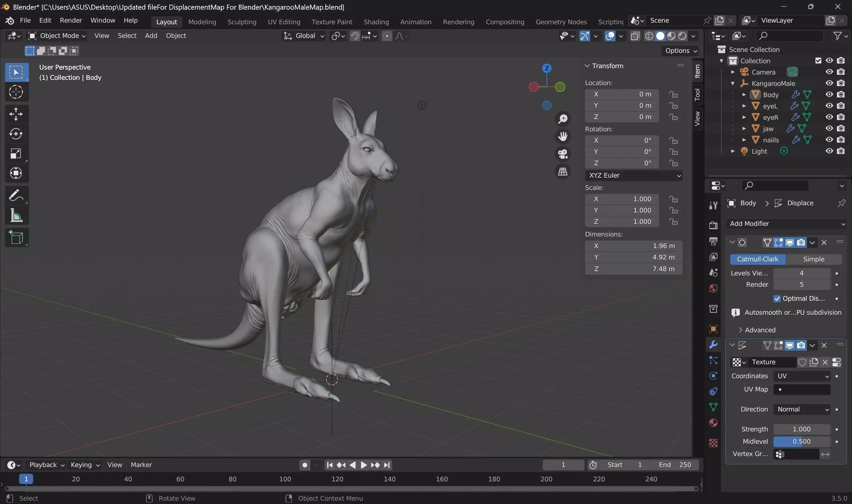Open the File menu
Image resolution: width=852 pixels, height=504 pixels.
(25, 20)
